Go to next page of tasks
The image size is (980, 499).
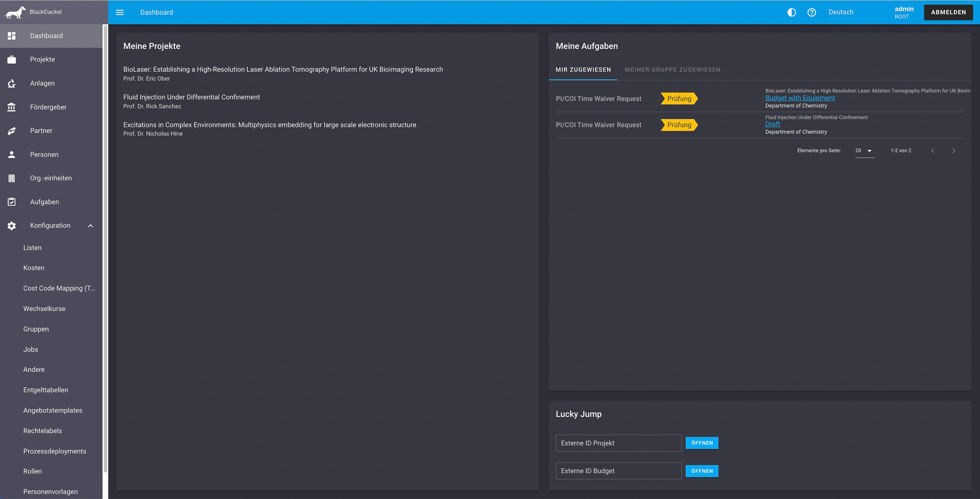point(954,151)
